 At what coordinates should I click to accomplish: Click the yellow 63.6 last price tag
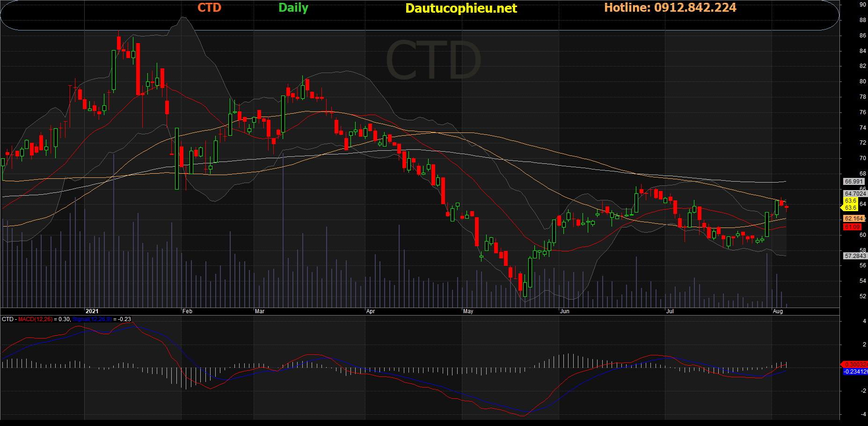point(850,201)
